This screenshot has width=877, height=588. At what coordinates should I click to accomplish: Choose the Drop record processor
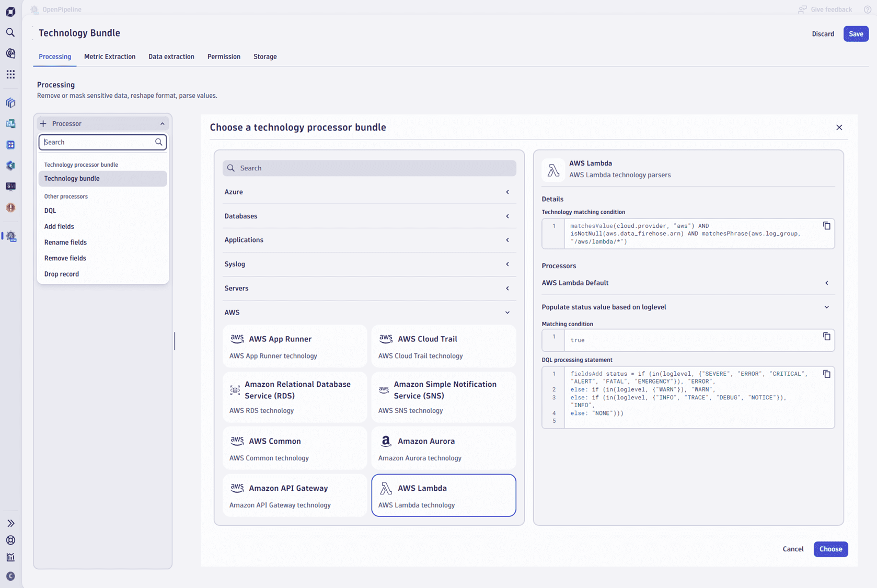pos(102,274)
